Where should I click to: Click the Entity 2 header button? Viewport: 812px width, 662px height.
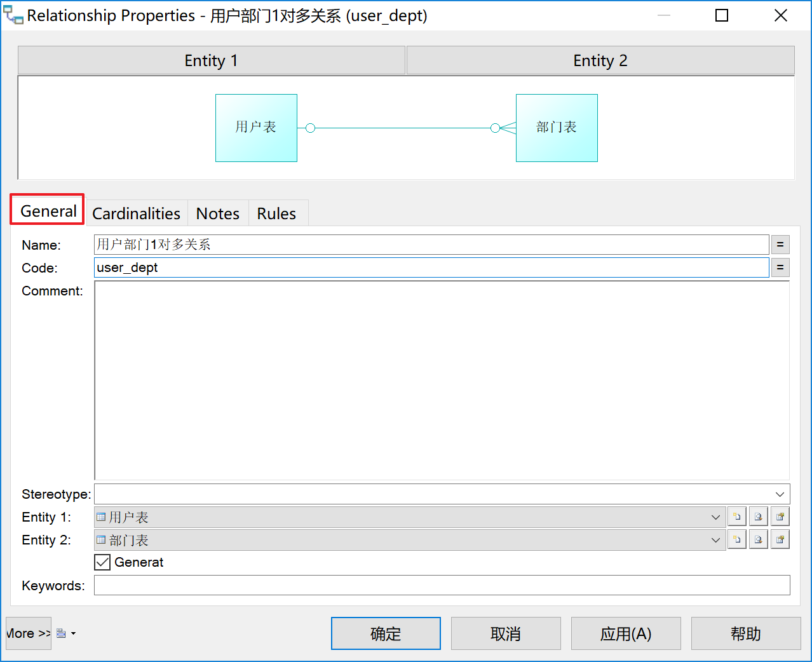click(x=600, y=60)
